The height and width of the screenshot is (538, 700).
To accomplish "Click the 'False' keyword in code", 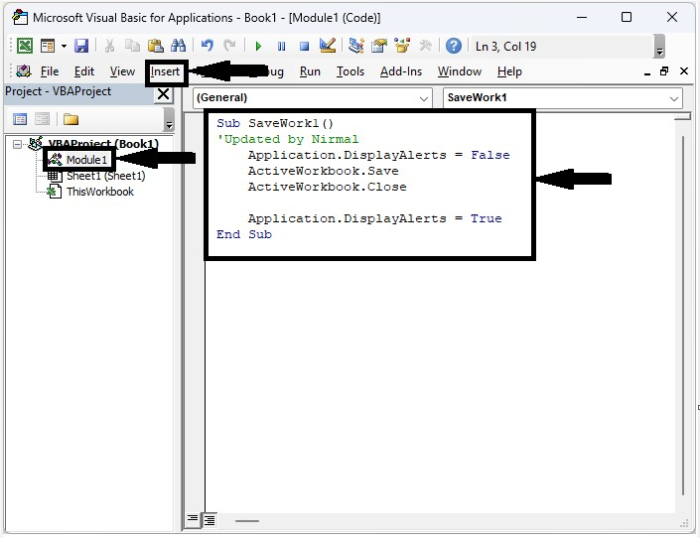I will pyautogui.click(x=490, y=155).
